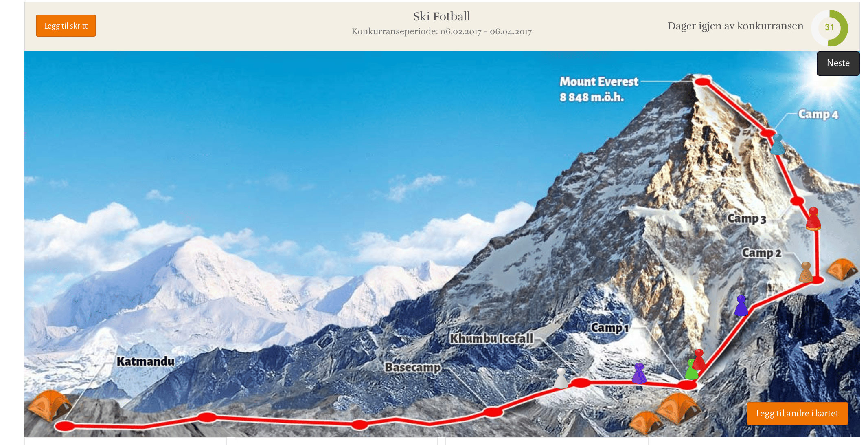
Task: Select the Mount Everest summit marker
Action: [703, 82]
